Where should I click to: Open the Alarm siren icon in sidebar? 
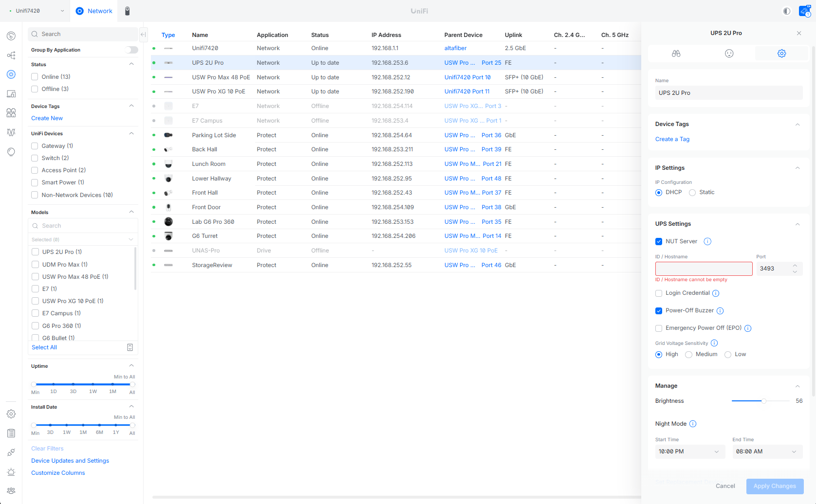coord(11,472)
